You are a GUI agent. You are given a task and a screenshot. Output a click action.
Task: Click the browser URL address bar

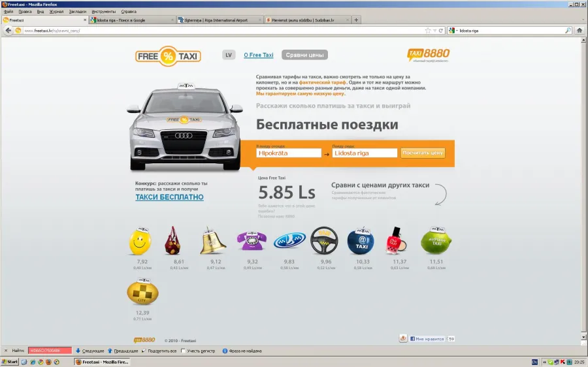point(223,30)
